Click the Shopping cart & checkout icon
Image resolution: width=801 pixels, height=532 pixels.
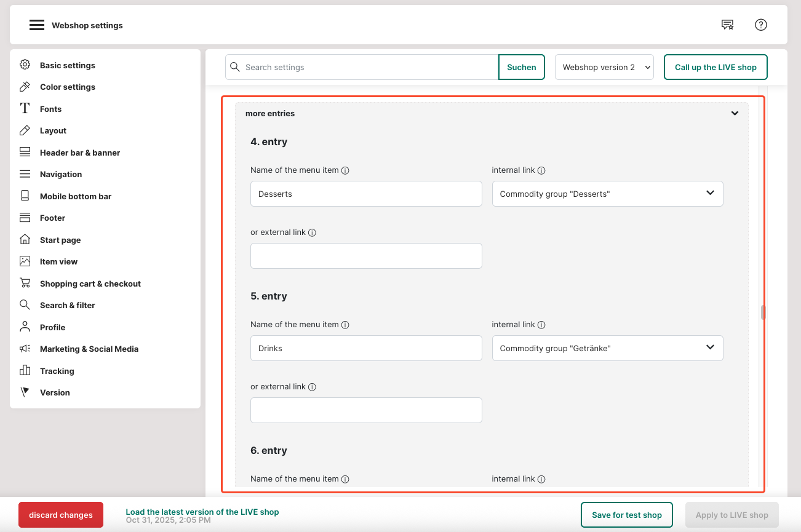(x=25, y=284)
